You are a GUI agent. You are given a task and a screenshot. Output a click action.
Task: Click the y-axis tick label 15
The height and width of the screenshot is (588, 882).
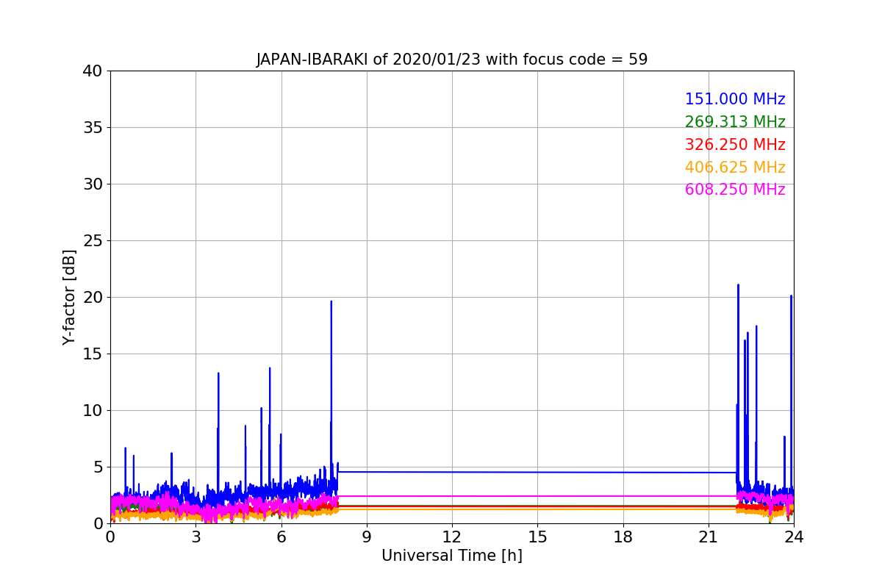click(x=93, y=354)
